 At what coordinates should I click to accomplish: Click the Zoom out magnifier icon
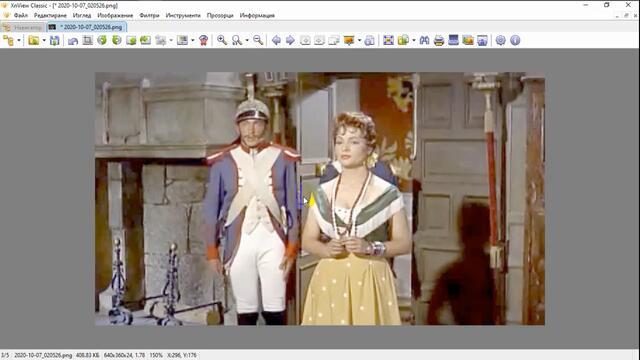(x=258, y=40)
